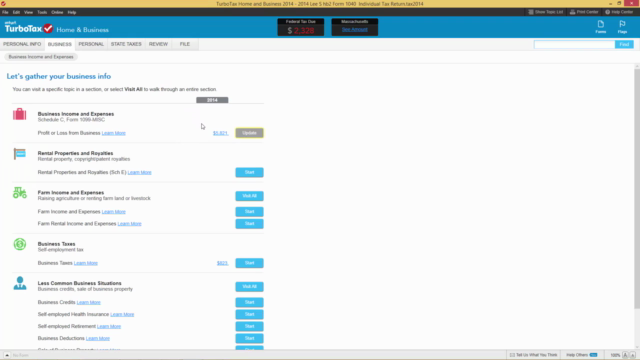Switch to FILE tab
Image resolution: width=640 pixels, height=360 pixels.
point(185,44)
